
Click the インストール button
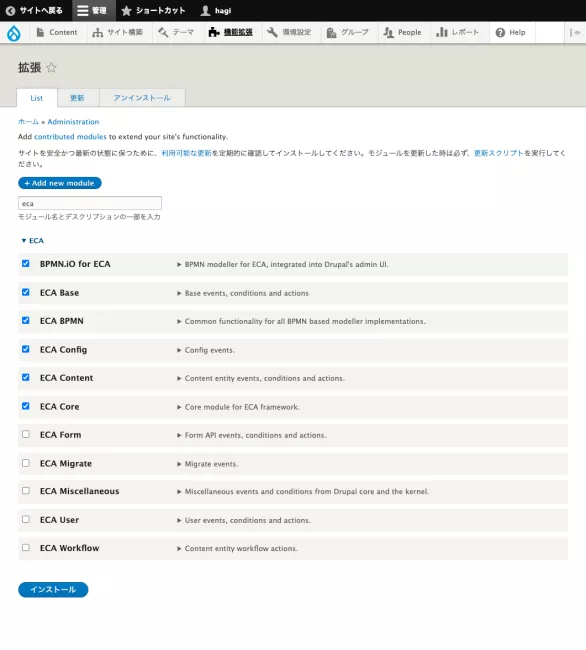[53, 589]
